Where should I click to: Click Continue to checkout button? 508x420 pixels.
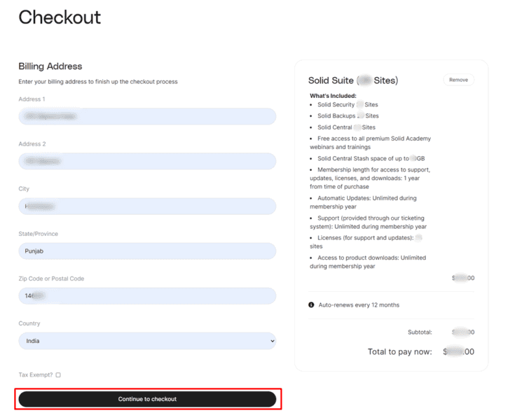147,399
